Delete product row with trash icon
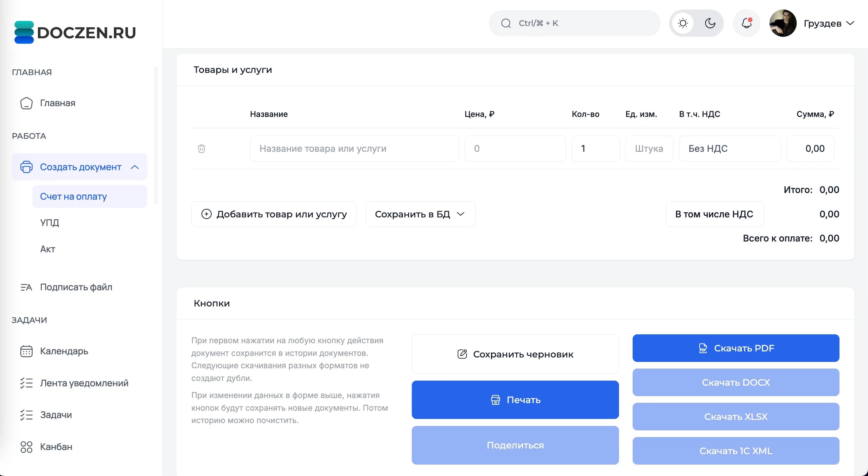Viewport: 868px width, 476px height. [201, 148]
